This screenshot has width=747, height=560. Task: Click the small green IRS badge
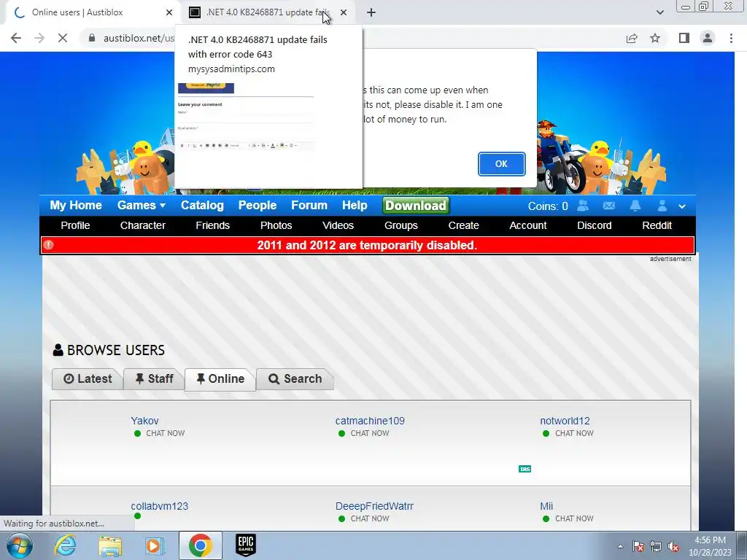(x=525, y=469)
